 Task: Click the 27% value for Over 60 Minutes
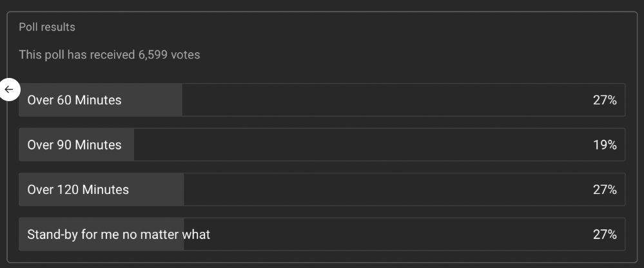(605, 100)
